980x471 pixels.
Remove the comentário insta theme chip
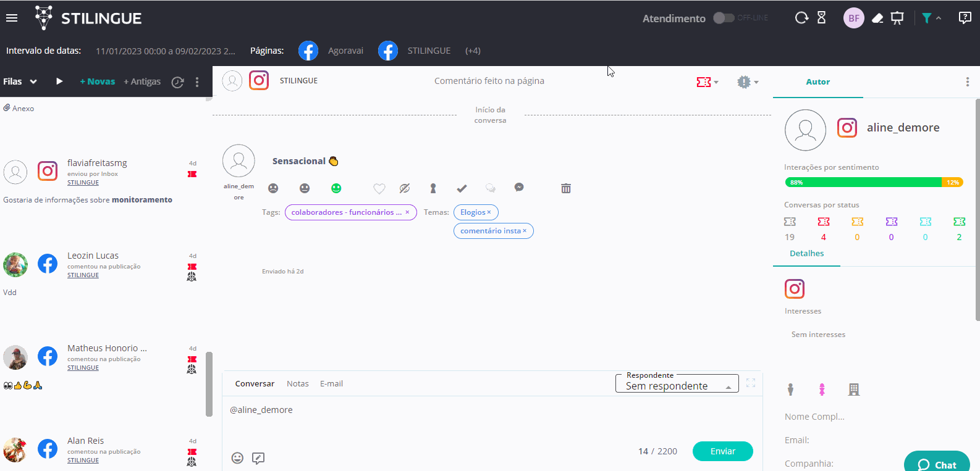point(525,231)
